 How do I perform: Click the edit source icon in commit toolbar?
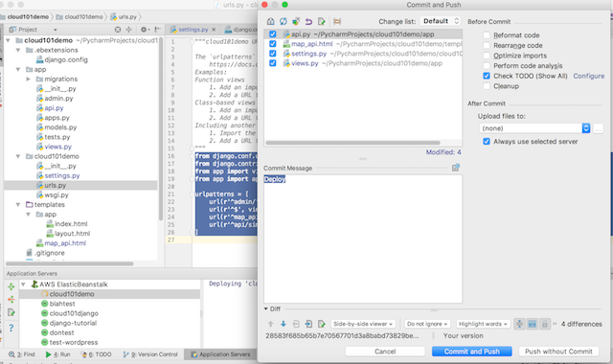[x=322, y=21]
